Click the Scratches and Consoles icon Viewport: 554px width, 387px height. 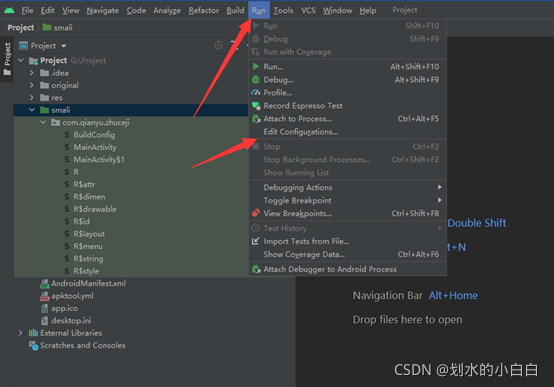33,345
